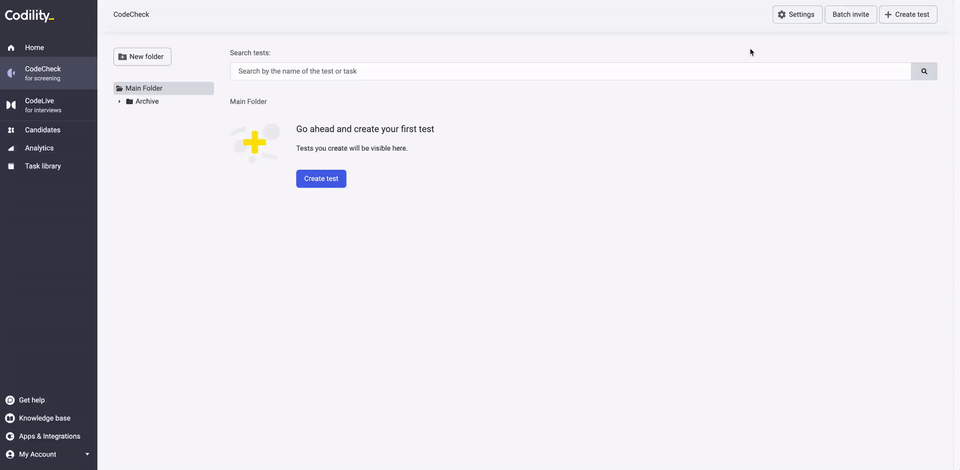Viewport: 960px width, 470px height.
Task: Click the New folder button
Action: pyautogui.click(x=142, y=57)
